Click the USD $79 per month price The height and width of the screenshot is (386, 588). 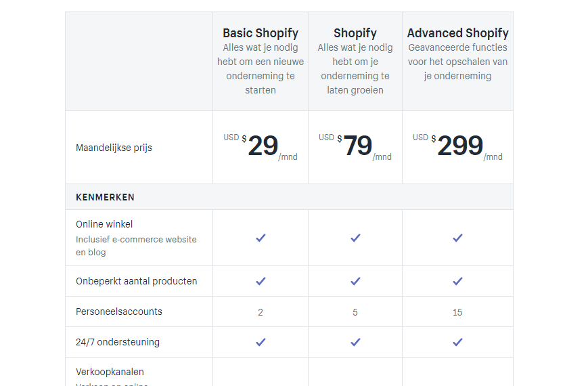pyautogui.click(x=355, y=146)
